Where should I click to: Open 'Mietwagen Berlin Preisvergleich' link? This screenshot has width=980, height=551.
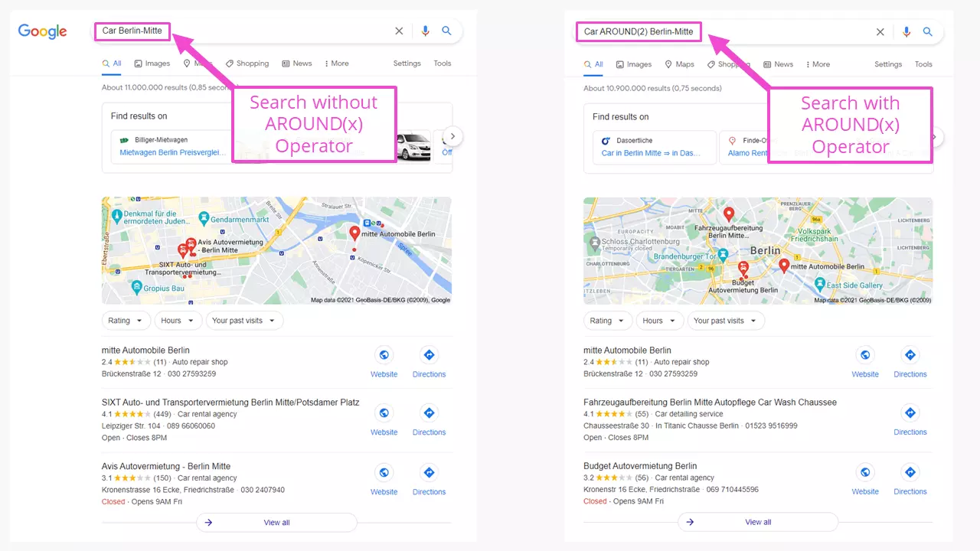pos(173,152)
